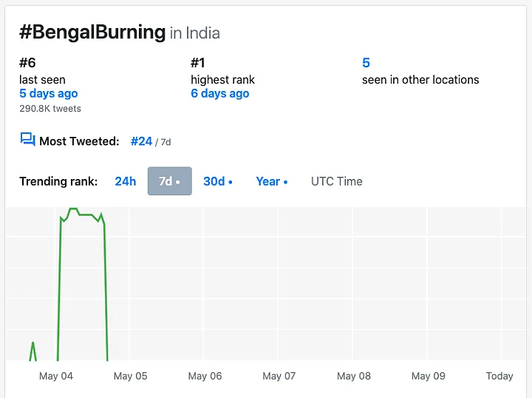Click the 'Today' label on chart axis

pos(499,376)
